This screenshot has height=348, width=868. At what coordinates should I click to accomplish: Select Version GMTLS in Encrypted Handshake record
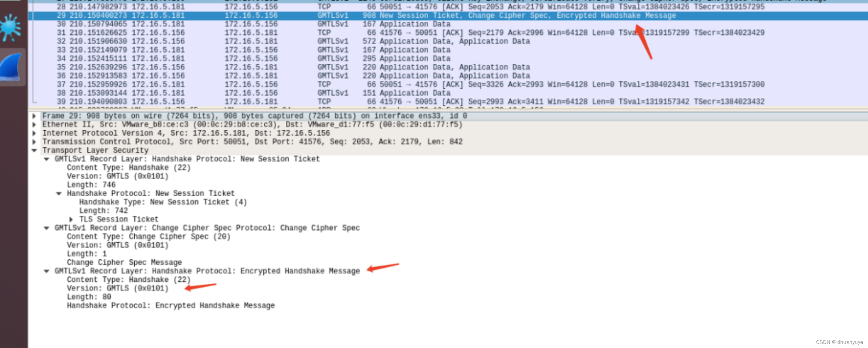[x=118, y=288]
